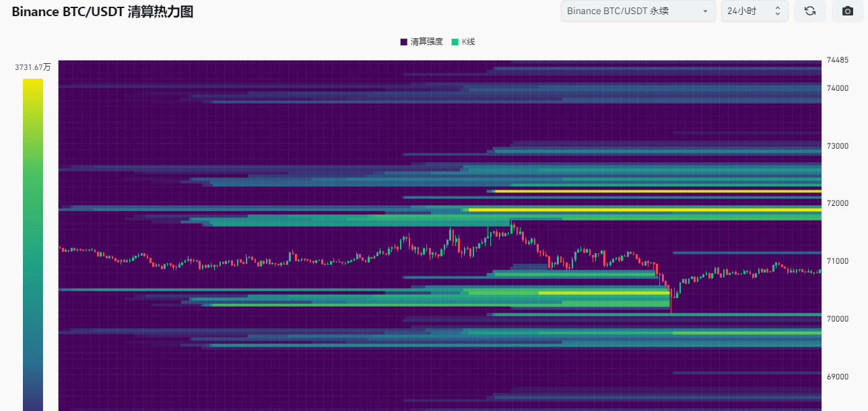
Task: Click the yellow liquidation band near 70500
Action: [603, 293]
